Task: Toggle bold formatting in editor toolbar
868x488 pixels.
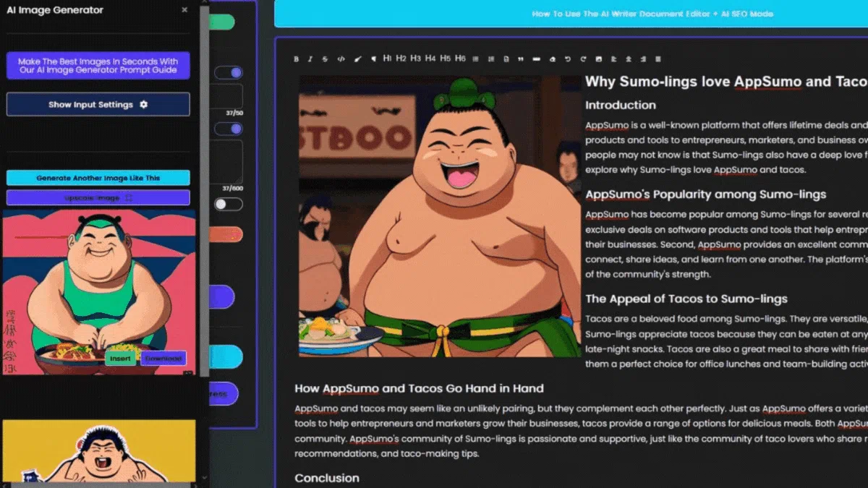Action: (x=296, y=59)
